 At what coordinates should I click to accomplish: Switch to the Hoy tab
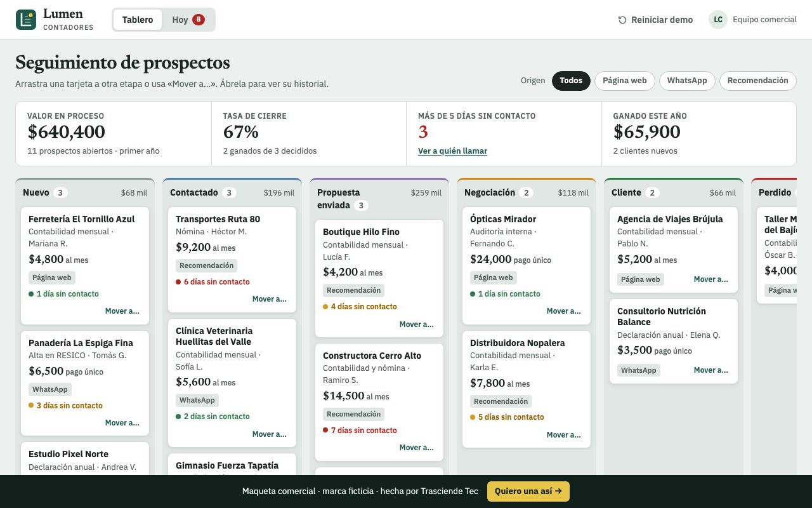[x=188, y=20]
